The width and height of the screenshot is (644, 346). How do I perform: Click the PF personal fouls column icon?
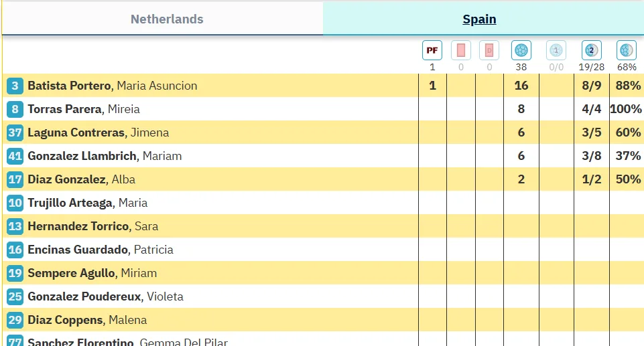tap(432, 50)
